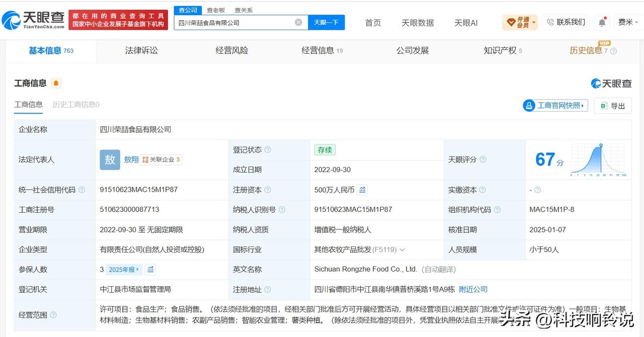644x337 pixels.
Task: Select the 查关系 search tab
Action: [x=244, y=10]
